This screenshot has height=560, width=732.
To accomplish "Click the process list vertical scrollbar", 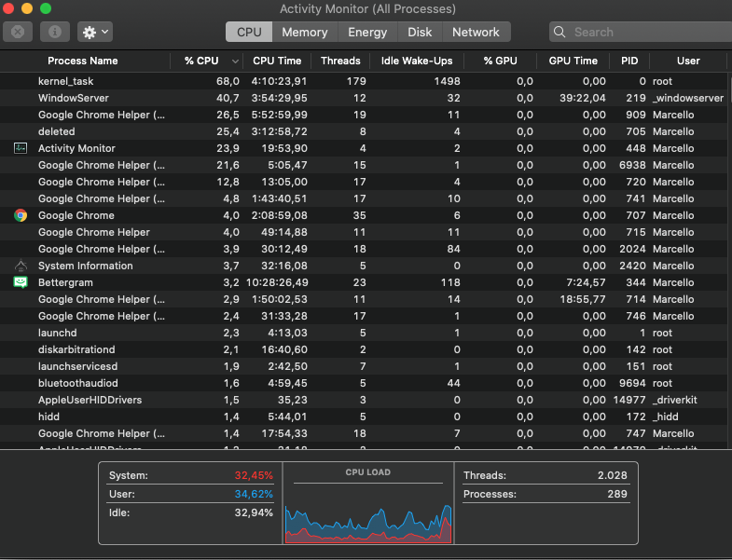I will click(729, 260).
